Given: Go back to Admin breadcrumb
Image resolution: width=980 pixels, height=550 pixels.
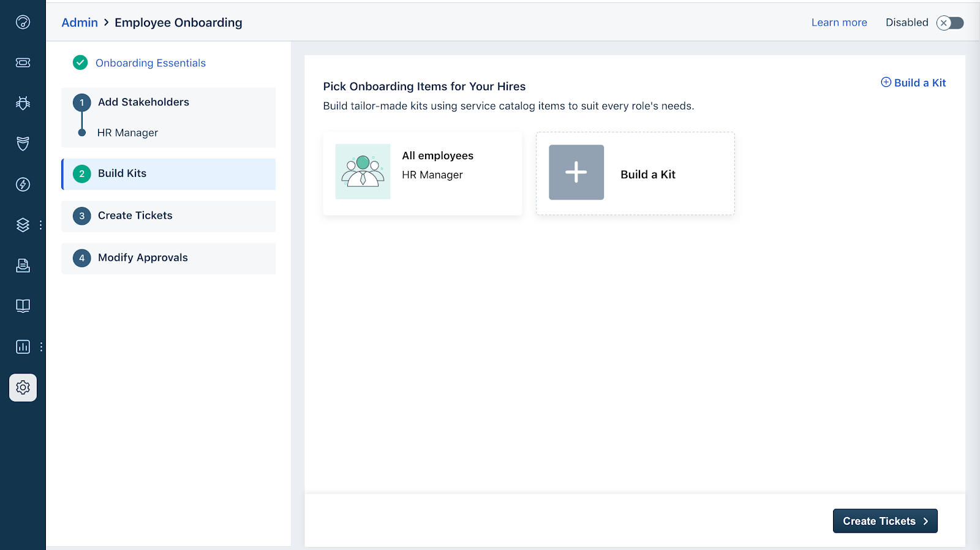Looking at the screenshot, I should [80, 23].
